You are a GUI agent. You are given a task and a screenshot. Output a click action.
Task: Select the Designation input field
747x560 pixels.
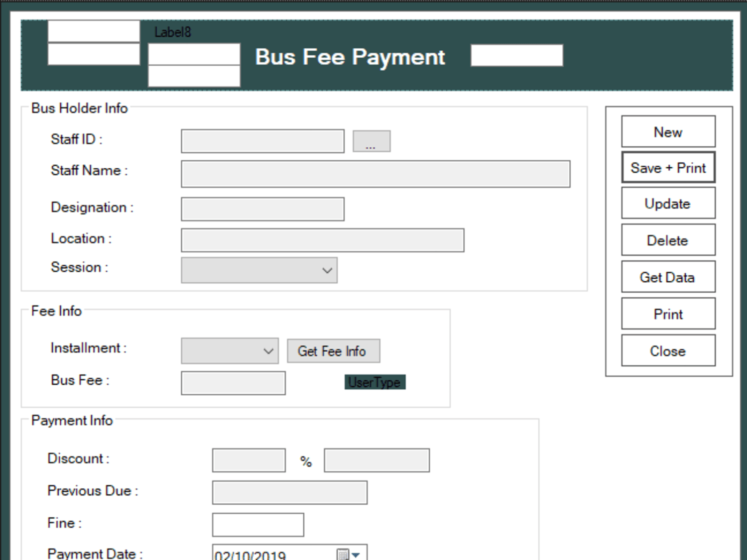[262, 209]
